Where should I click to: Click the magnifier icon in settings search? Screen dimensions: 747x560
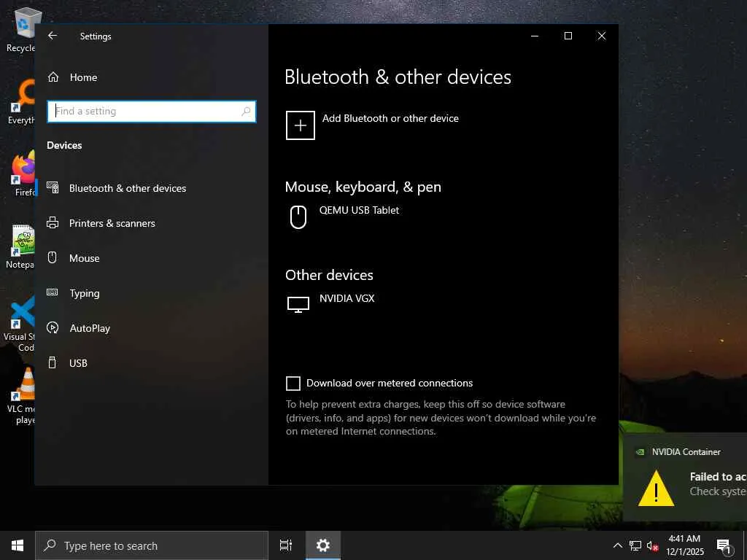[246, 112]
